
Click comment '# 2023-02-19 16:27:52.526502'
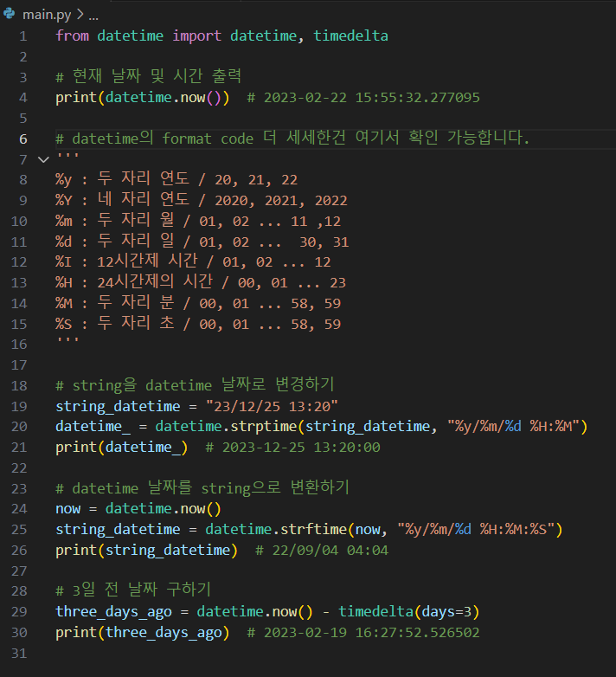point(363,633)
